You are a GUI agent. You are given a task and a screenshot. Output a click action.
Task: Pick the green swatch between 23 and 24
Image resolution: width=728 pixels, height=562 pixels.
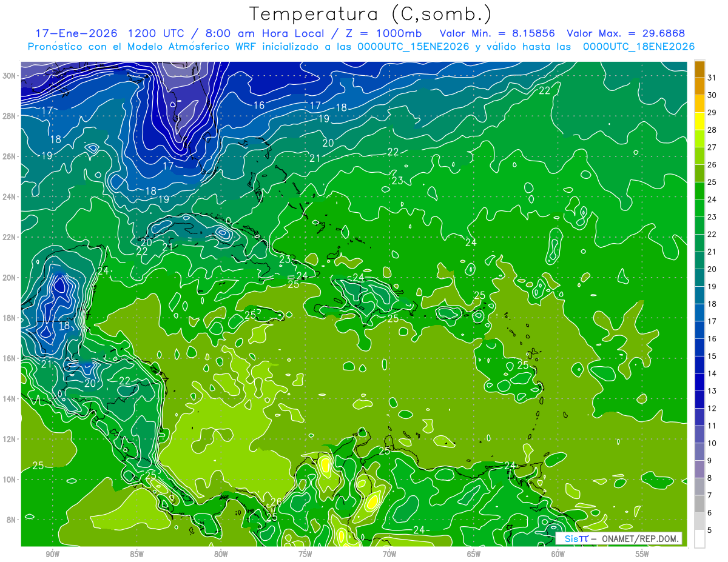click(x=699, y=208)
